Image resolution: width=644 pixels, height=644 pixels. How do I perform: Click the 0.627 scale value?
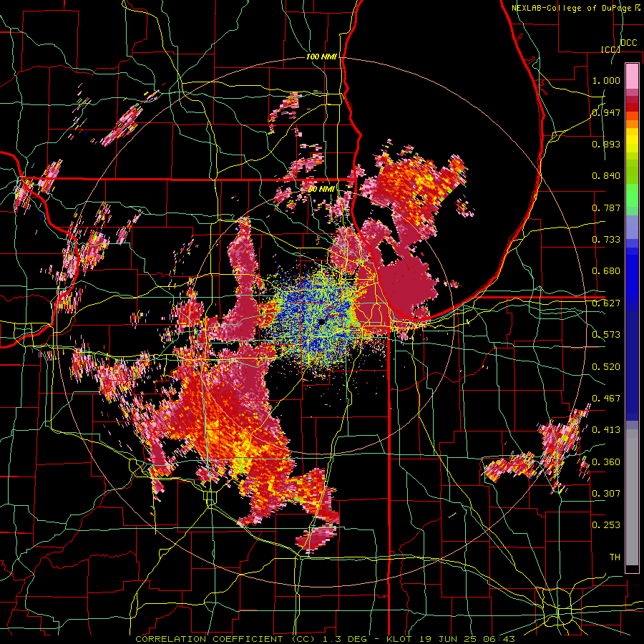(606, 303)
